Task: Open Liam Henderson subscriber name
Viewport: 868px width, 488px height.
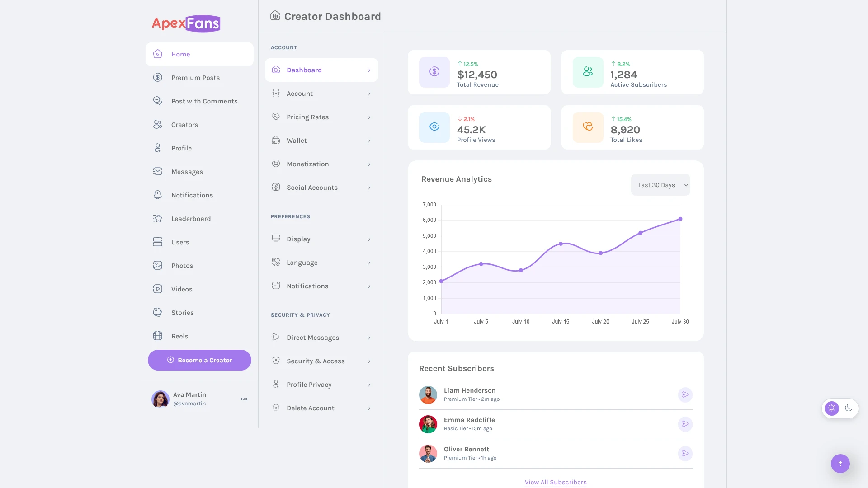Action: coord(470,390)
